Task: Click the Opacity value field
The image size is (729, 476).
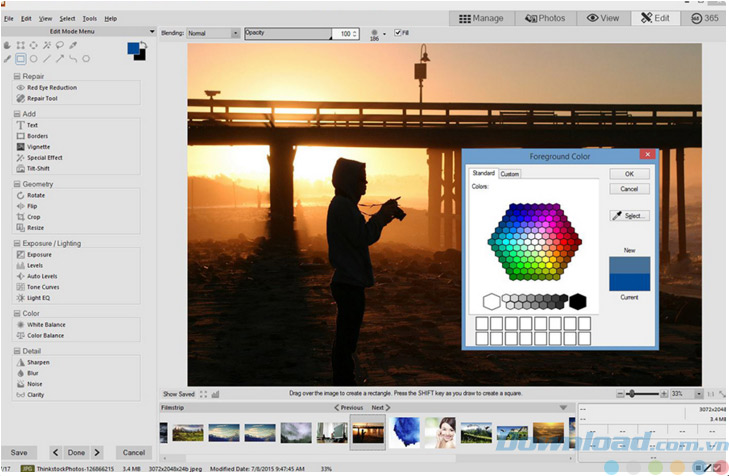Action: point(342,34)
